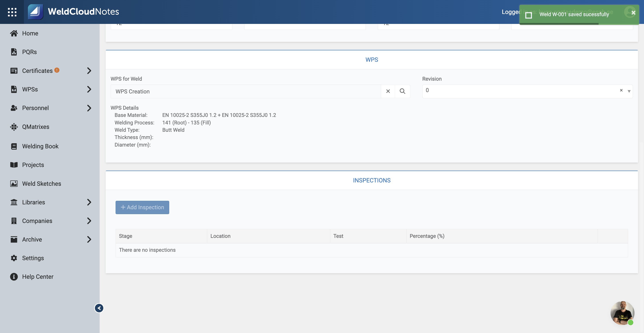Expand the Certificates submenu chevron
Image resolution: width=644 pixels, height=333 pixels.
(x=89, y=71)
